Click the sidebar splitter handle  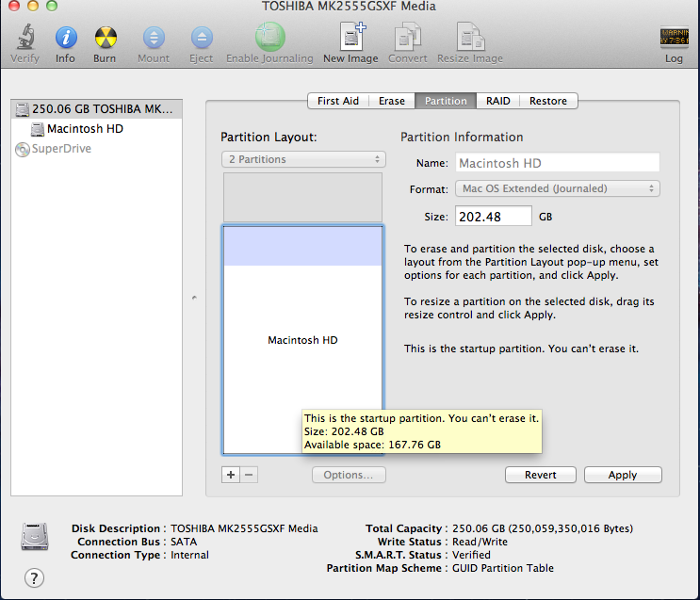194,298
